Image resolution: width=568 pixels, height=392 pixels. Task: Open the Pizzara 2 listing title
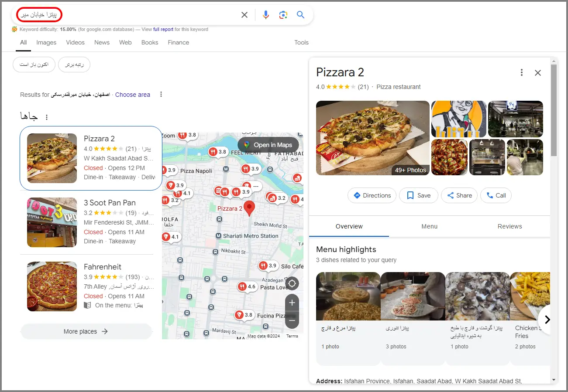coord(99,139)
